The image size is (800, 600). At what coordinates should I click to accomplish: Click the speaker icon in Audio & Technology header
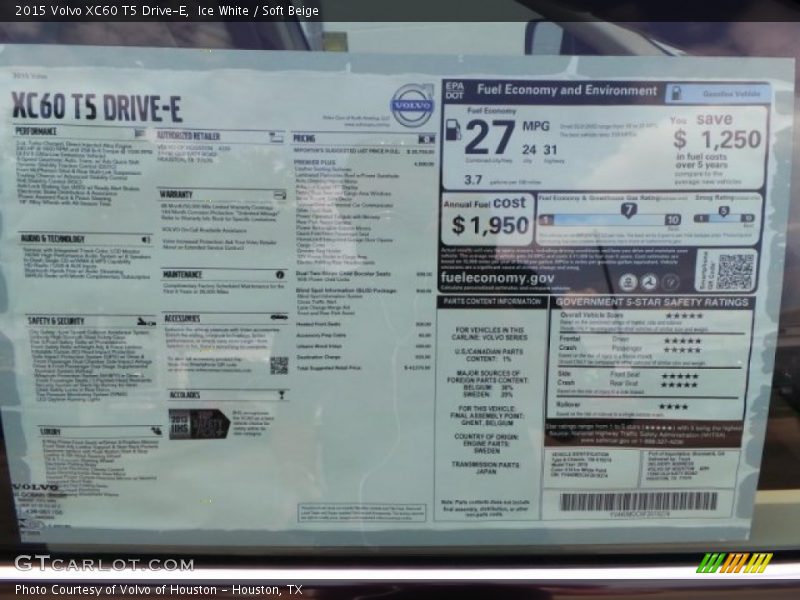146,239
